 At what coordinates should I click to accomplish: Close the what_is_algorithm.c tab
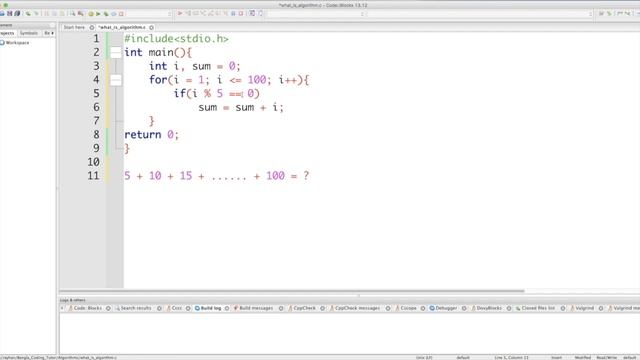[x=151, y=27]
